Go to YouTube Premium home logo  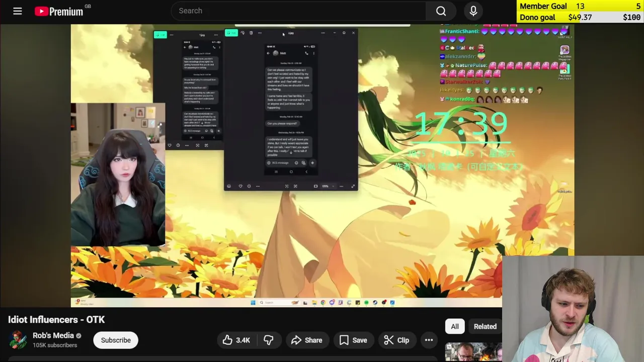coord(59,11)
